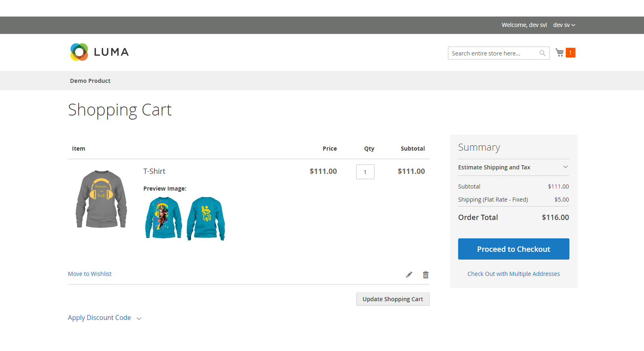Click the orange cart item counter

click(x=570, y=53)
